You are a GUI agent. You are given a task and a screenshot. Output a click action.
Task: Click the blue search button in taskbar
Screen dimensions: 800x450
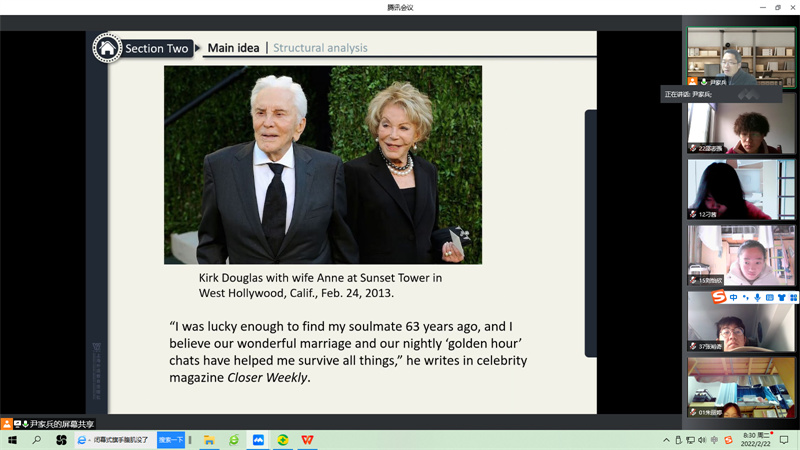click(171, 440)
